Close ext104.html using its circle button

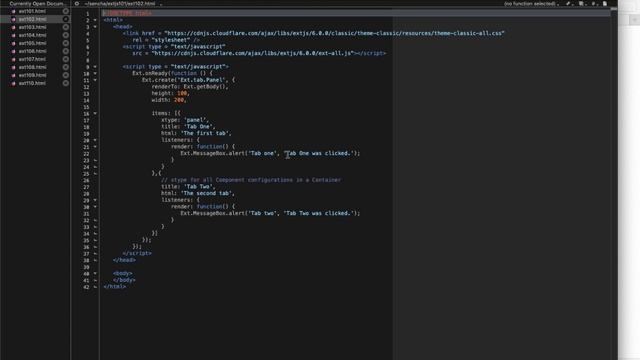click(x=66, y=35)
